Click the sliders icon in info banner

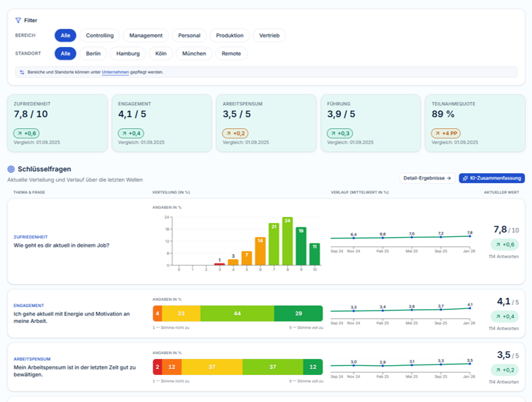(x=22, y=72)
